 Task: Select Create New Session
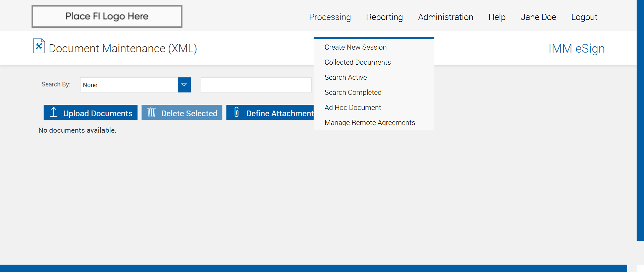pos(356,47)
